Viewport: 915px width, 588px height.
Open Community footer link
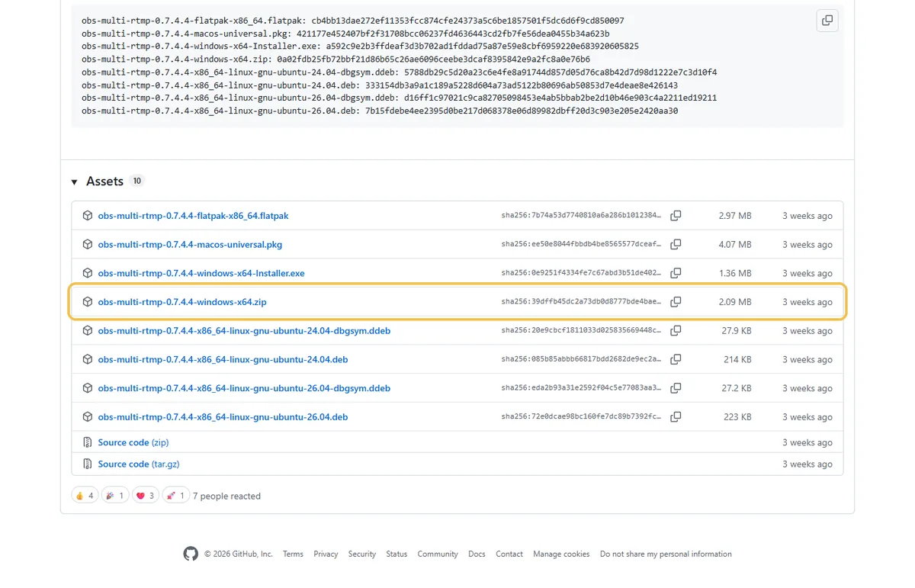pos(438,554)
